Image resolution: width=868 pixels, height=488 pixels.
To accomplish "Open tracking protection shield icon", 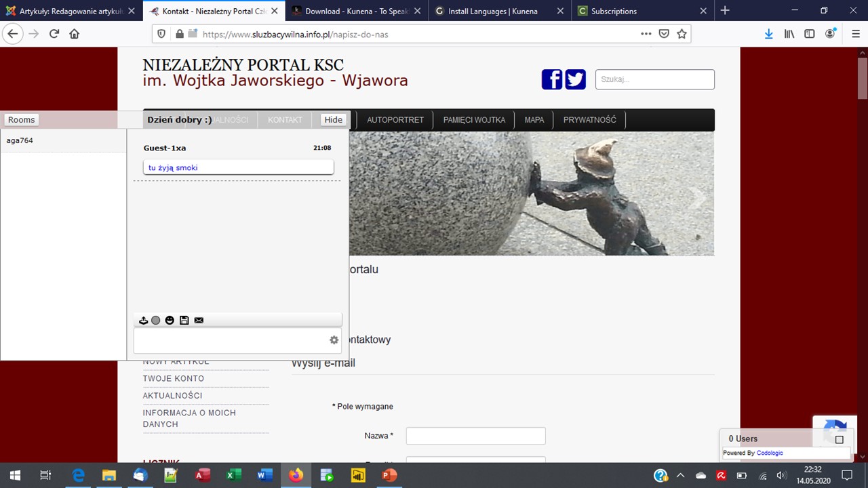I will coord(161,34).
